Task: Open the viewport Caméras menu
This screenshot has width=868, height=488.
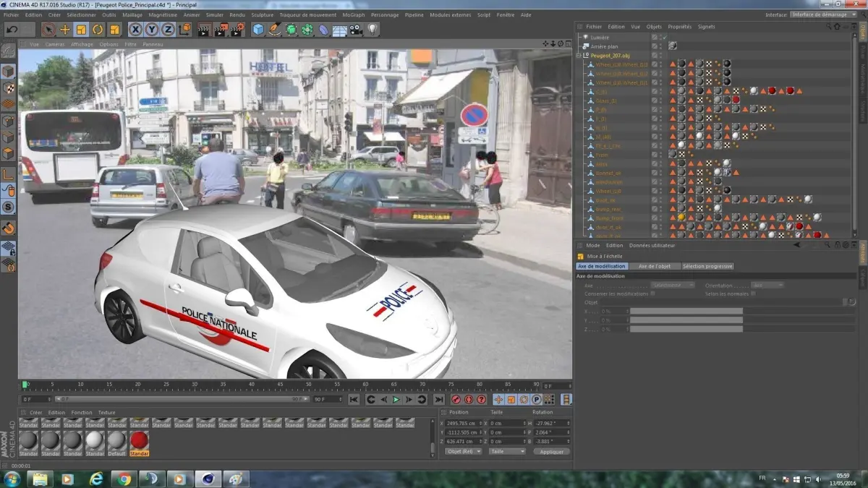Action: point(55,44)
